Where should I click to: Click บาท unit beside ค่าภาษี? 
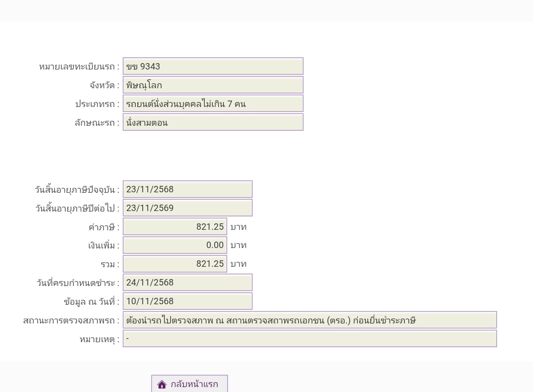coord(238,227)
